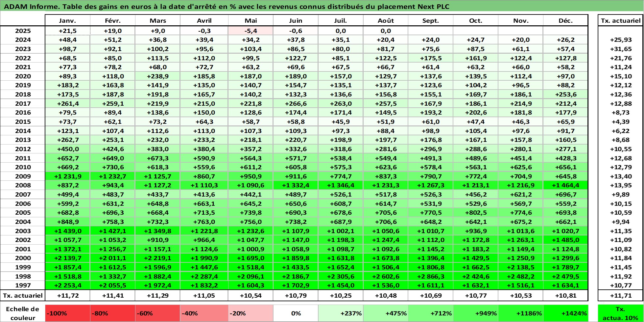Select the cell with value +450,0
644x322 pixels.
tap(67, 149)
